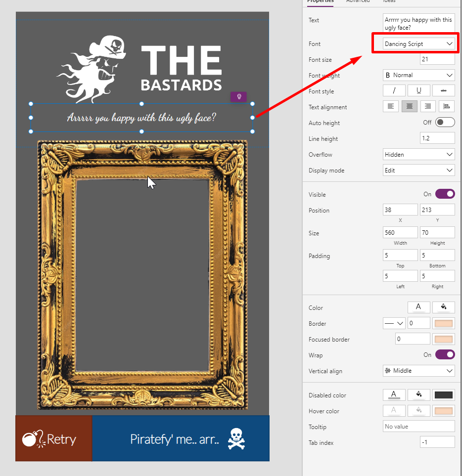This screenshot has width=462, height=476.
Task: Select justify text alignment
Action: 447,106
